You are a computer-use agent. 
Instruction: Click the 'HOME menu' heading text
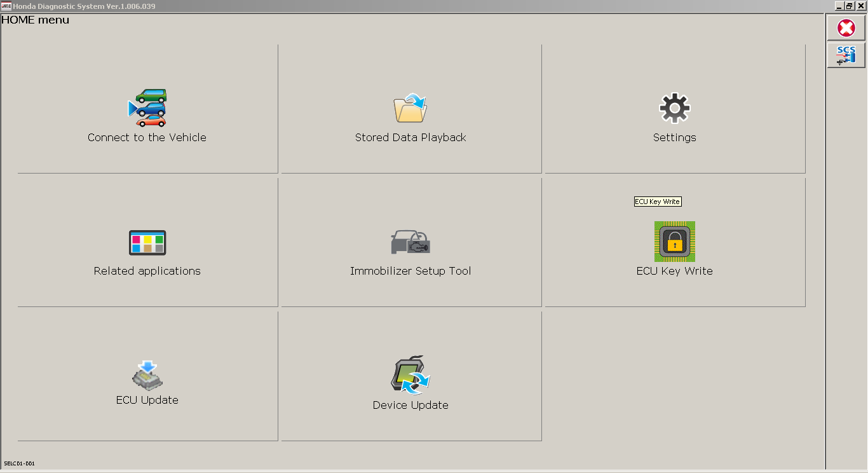click(36, 20)
